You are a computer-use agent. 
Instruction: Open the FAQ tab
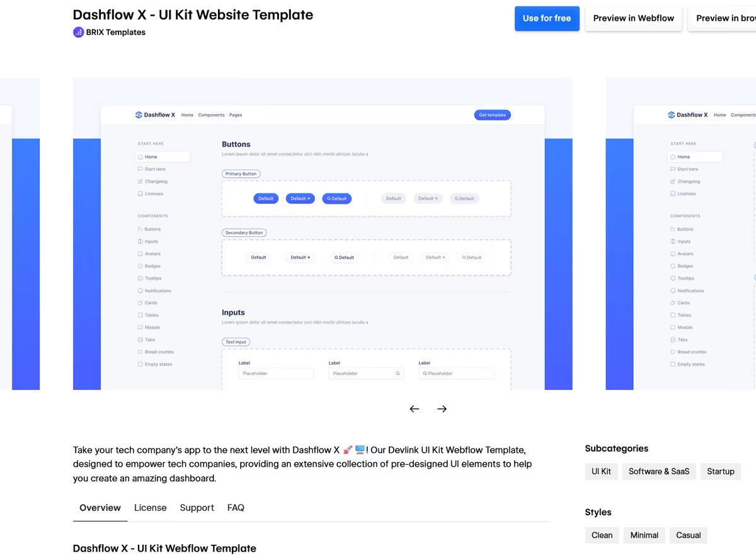[236, 508]
